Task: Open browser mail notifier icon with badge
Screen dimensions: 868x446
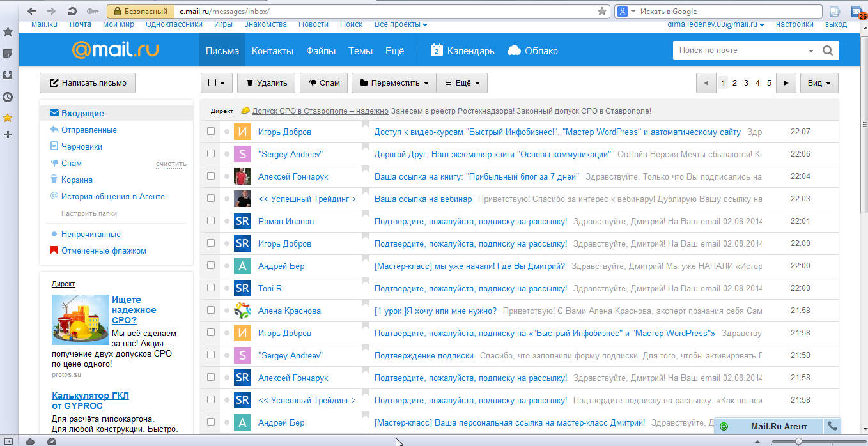Action: coord(858,12)
